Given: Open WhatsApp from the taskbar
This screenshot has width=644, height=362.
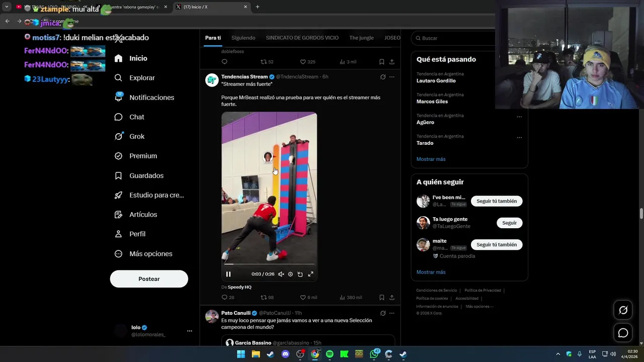Looking at the screenshot, I should pos(374,354).
